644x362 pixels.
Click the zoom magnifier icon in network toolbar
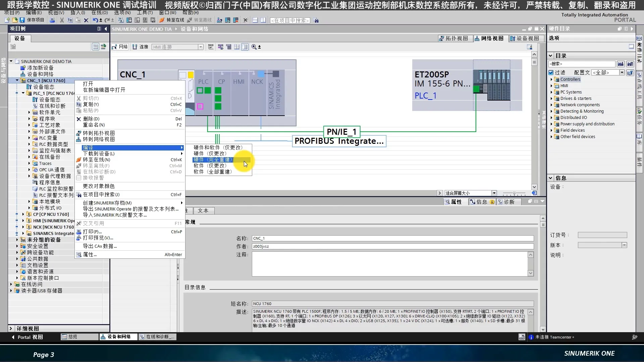tap(254, 47)
